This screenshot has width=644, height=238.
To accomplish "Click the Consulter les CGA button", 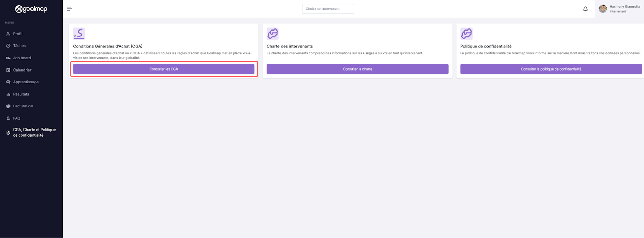I will 164,69.
